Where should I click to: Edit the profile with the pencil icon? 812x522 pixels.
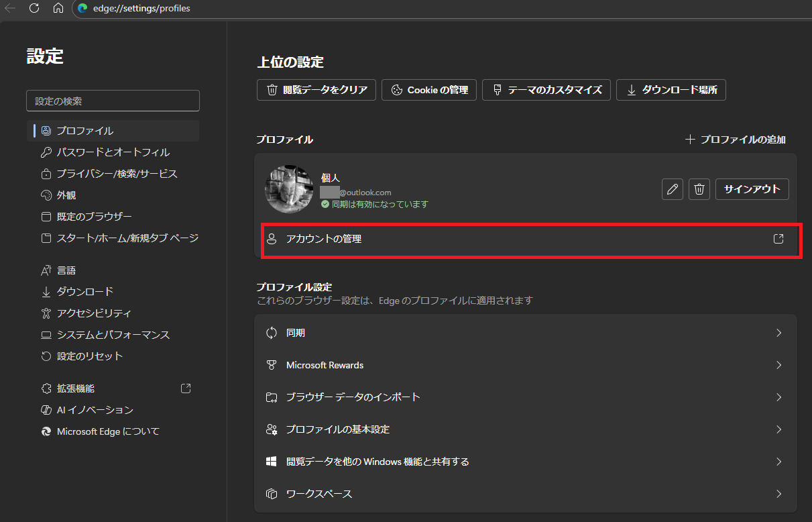point(673,189)
